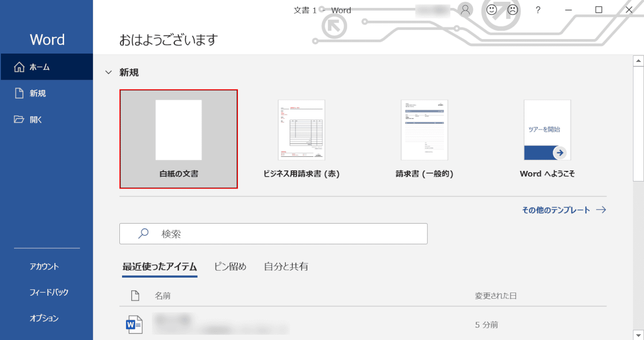Click the file type column icon
The height and width of the screenshot is (340, 644).
(x=135, y=296)
